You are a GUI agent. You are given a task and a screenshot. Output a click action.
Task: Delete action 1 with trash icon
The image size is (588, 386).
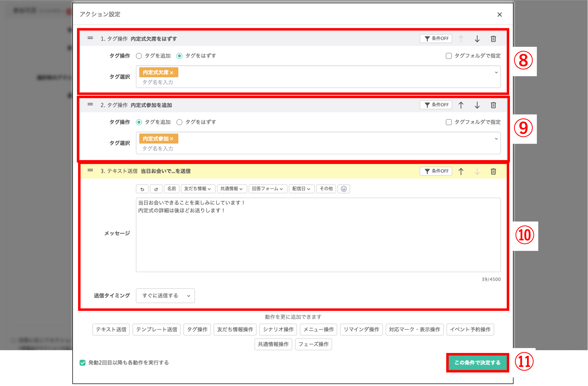[493, 39]
